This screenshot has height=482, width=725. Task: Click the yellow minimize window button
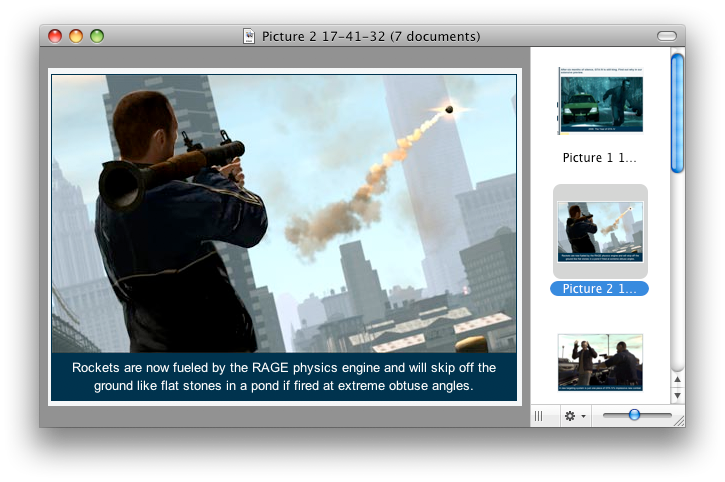coord(76,36)
